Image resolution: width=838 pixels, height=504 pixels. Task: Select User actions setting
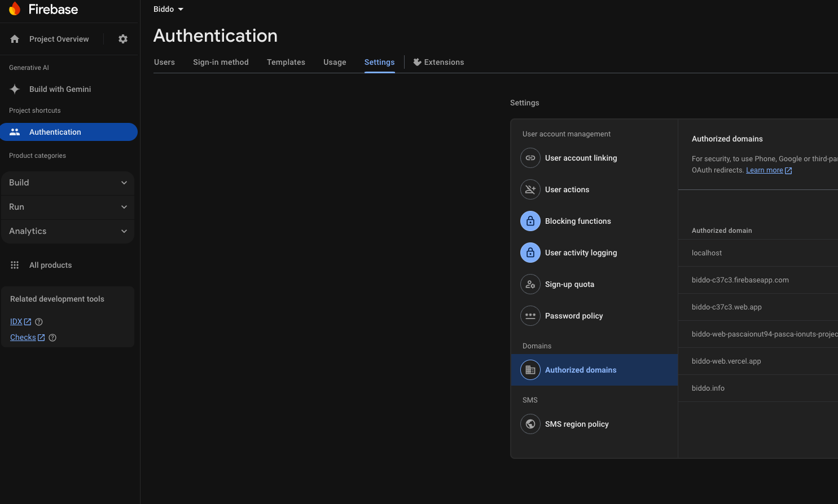pos(594,189)
